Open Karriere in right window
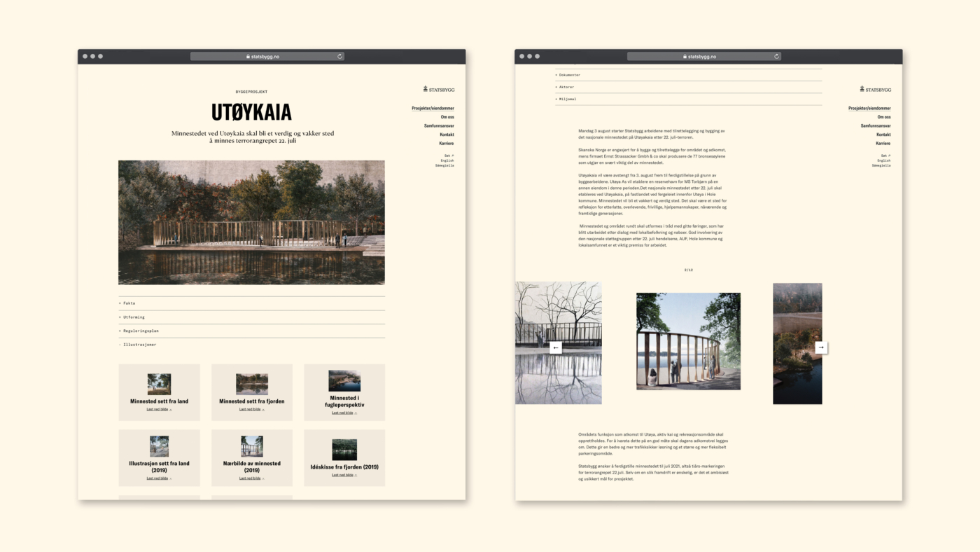This screenshot has height=552, width=980. coord(883,144)
